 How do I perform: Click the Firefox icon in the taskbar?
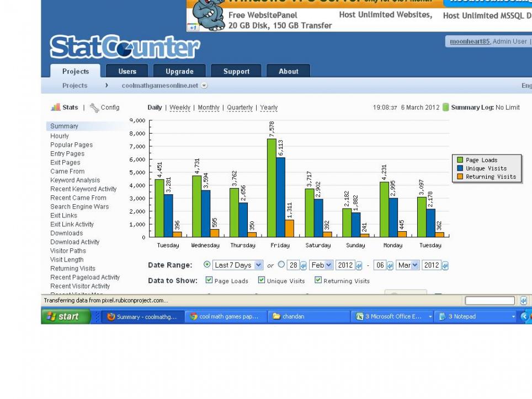click(110, 317)
